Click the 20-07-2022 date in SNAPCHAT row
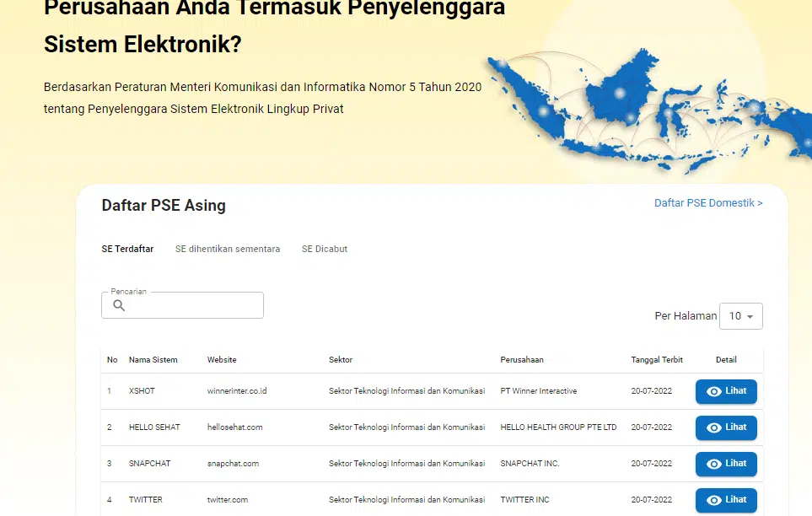The width and height of the screenshot is (812, 516). [x=652, y=464]
